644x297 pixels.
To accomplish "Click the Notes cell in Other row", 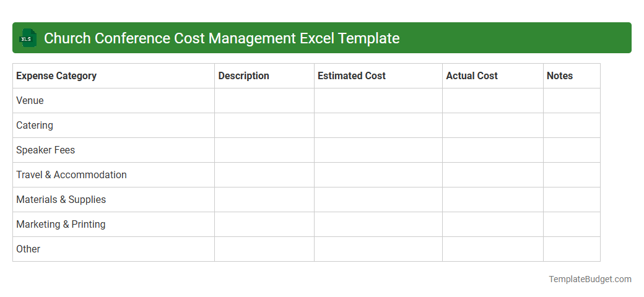I will 572,249.
